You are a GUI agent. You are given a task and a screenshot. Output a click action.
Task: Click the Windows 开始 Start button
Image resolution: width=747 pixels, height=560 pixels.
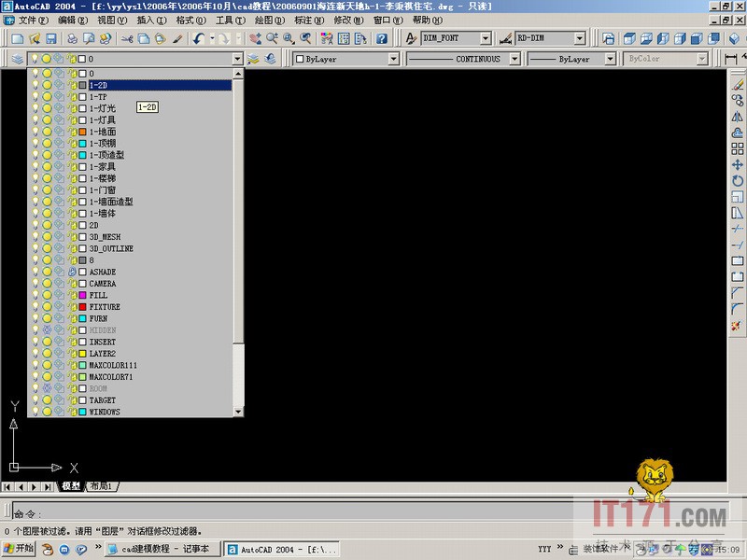tap(19, 549)
